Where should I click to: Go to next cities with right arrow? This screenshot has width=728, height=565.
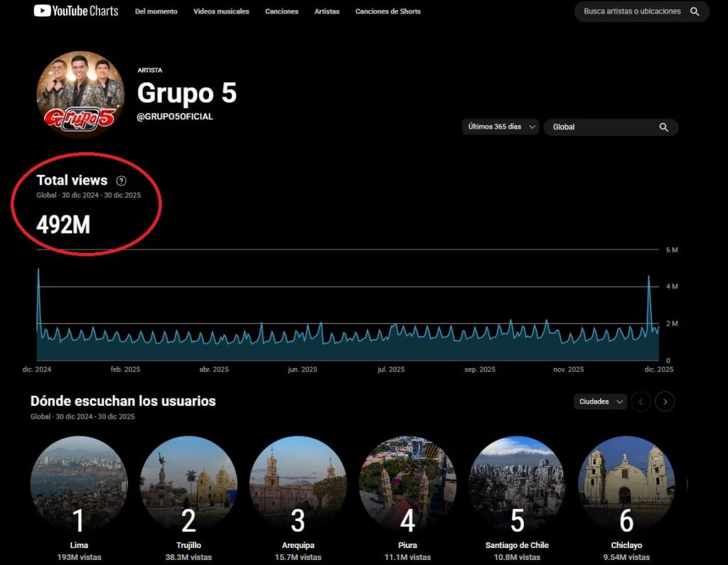[665, 402]
